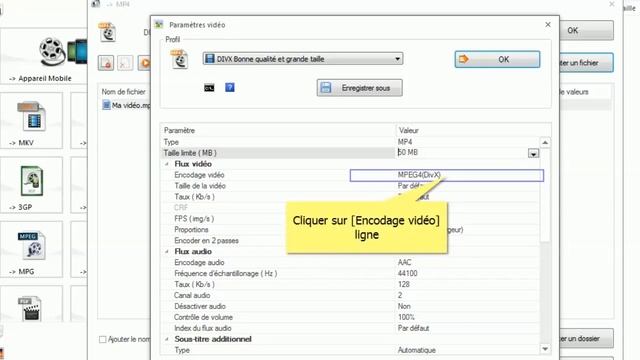640x360 pixels.
Task: Click the AAC audio encoding value
Action: (404, 262)
